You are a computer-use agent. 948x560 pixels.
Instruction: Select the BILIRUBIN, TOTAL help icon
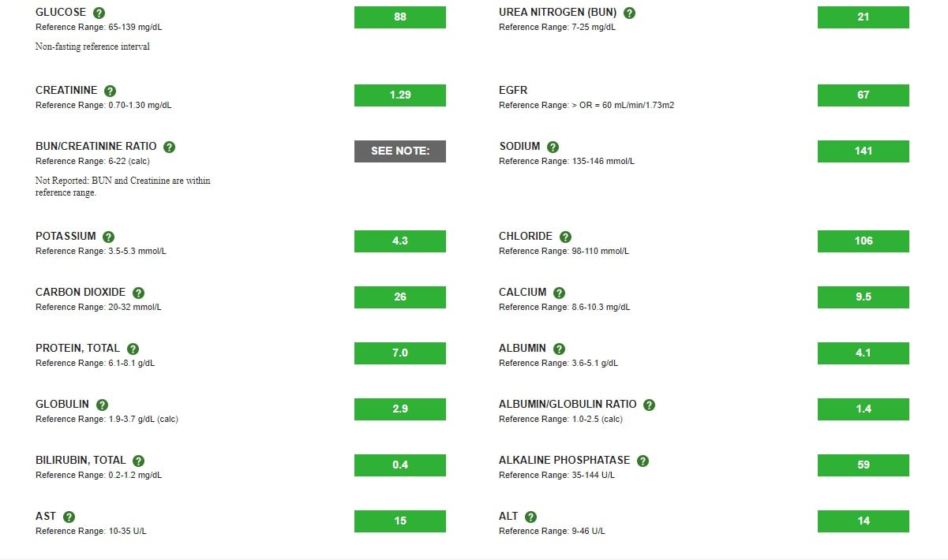point(138,461)
